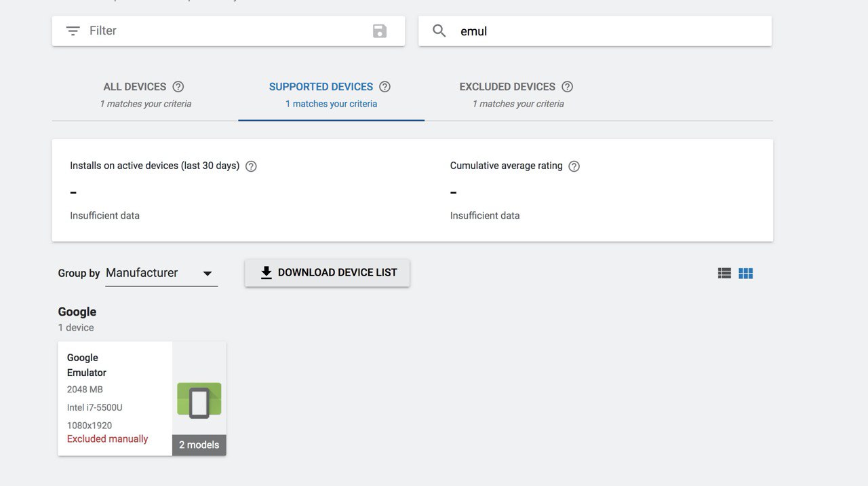Open help icon next to Supported Devices
This screenshot has height=486, width=868.
[384, 87]
